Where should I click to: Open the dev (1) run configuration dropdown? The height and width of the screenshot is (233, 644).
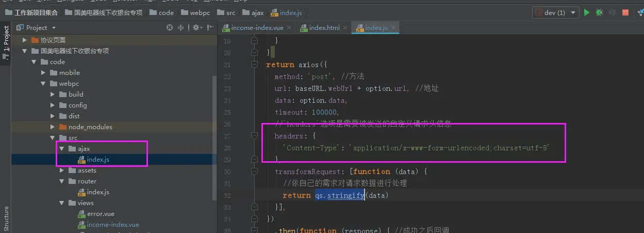(x=555, y=12)
